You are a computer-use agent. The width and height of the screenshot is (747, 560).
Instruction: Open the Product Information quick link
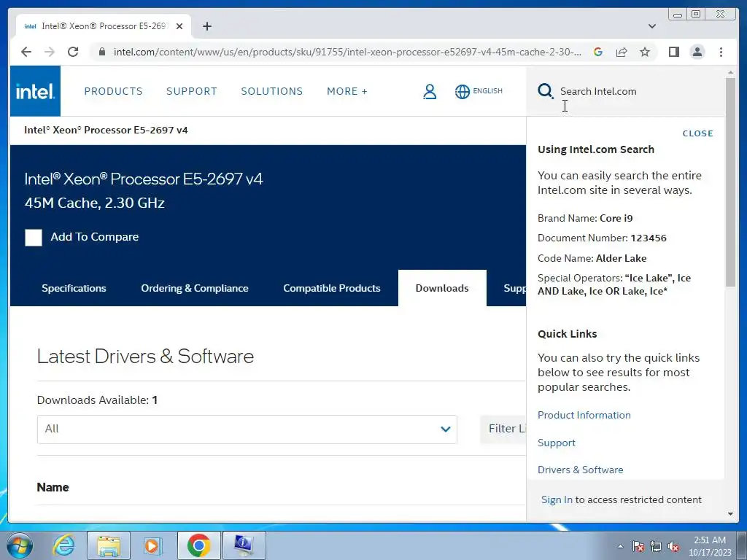click(x=584, y=415)
